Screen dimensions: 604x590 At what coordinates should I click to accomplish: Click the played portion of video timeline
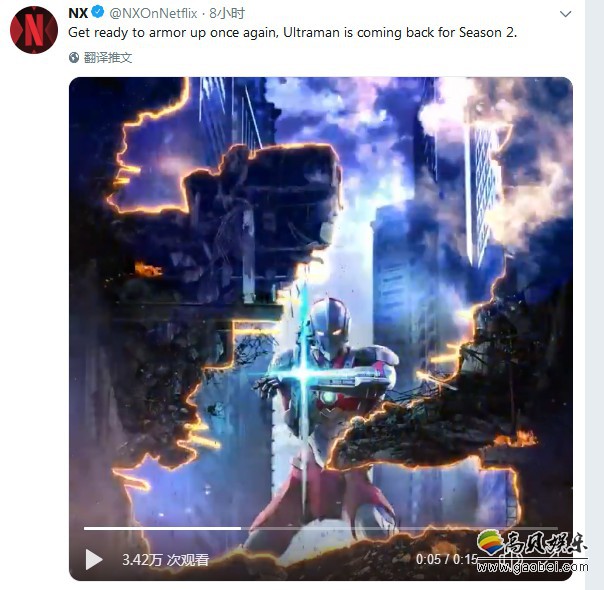[x=162, y=528]
